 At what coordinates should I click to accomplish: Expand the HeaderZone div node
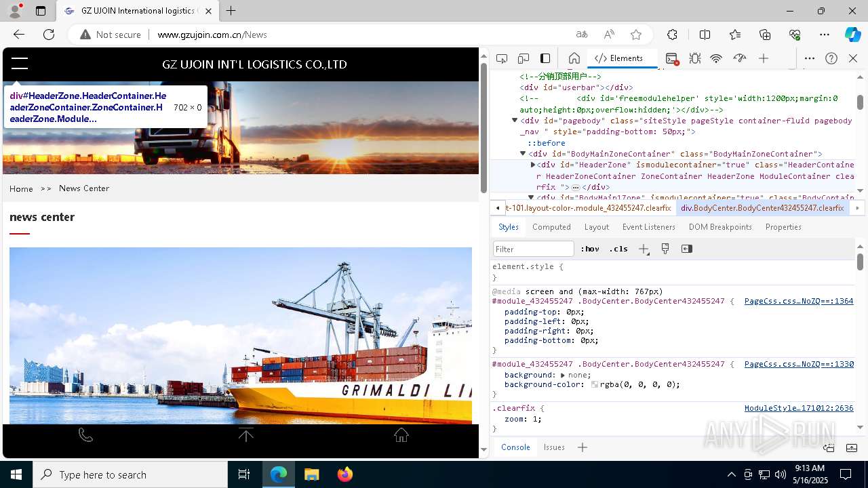tap(532, 165)
